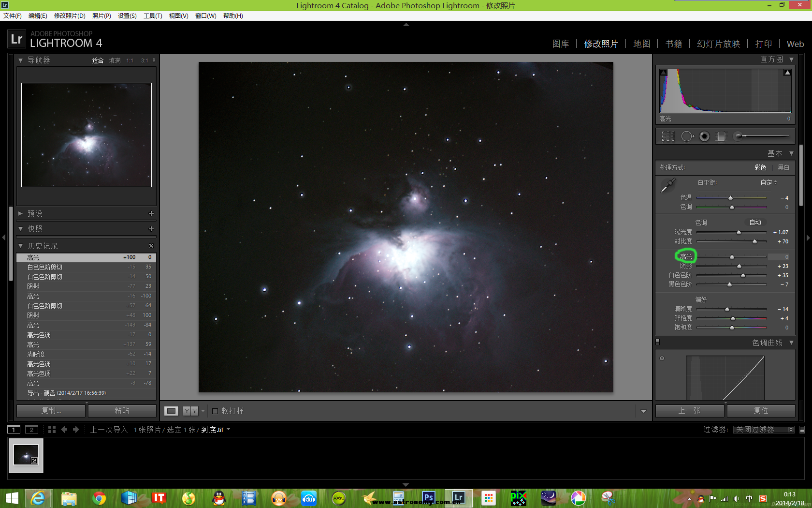Collapse the Navigator (导航器) panel

(x=20, y=60)
